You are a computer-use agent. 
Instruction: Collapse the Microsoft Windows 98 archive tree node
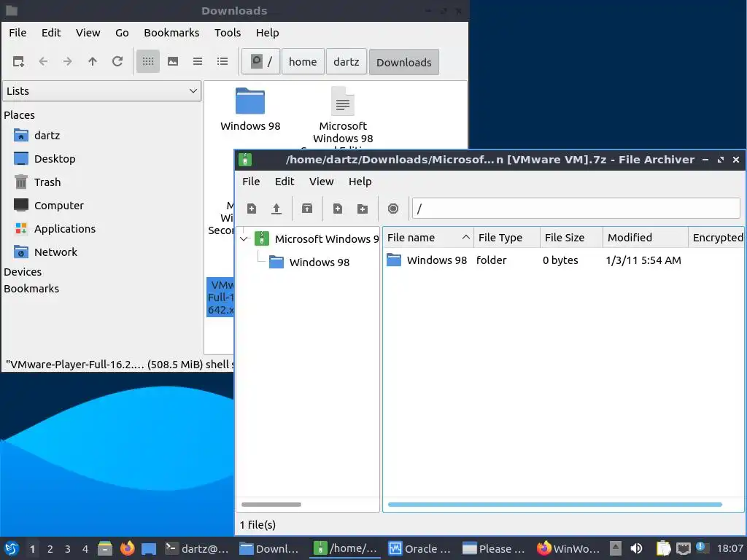(x=244, y=238)
